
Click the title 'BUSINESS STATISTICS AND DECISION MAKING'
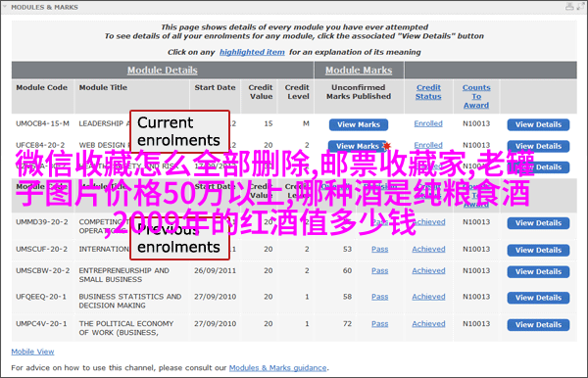click(130, 301)
